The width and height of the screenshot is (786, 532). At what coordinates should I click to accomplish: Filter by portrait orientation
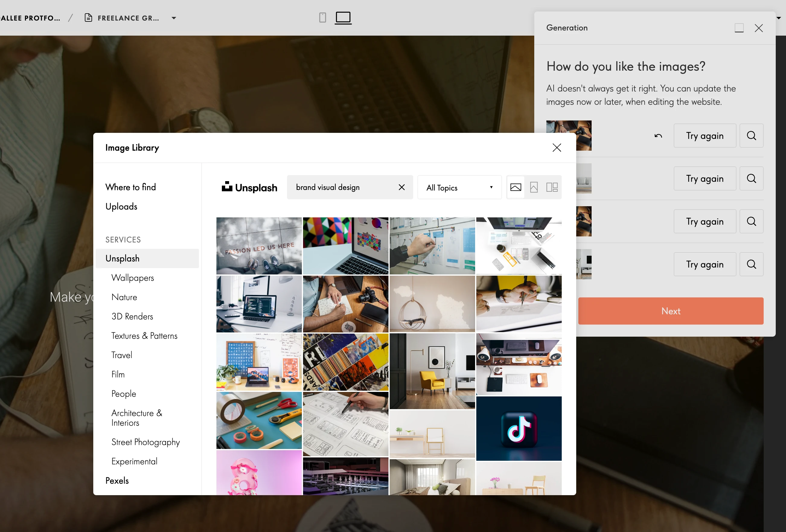pyautogui.click(x=534, y=187)
